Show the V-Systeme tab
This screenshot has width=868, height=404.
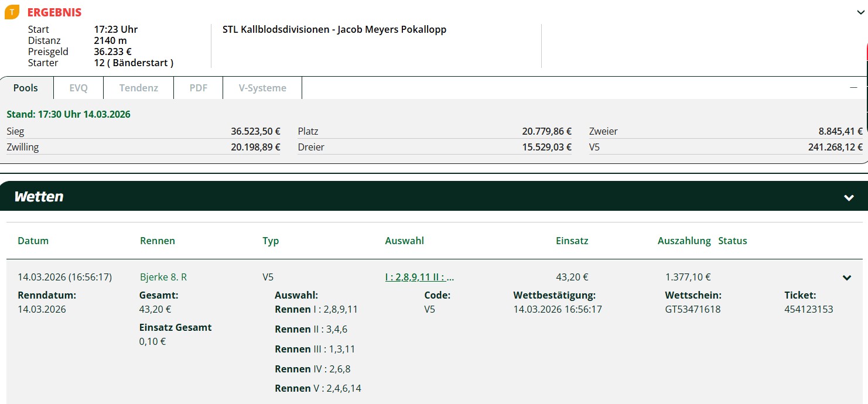coord(262,88)
